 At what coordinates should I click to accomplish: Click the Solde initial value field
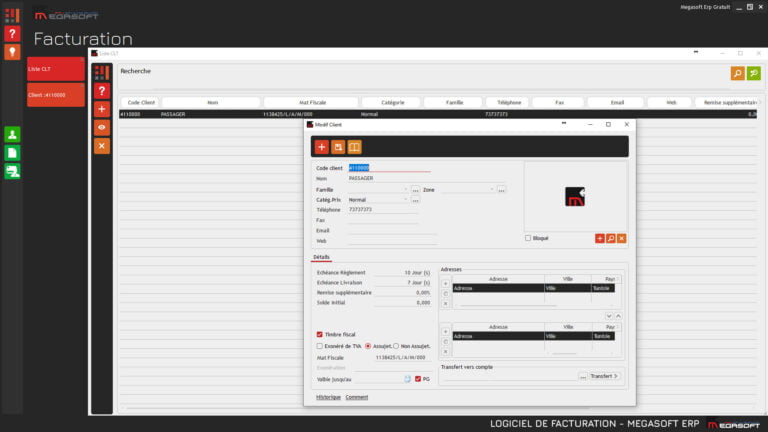coord(403,303)
